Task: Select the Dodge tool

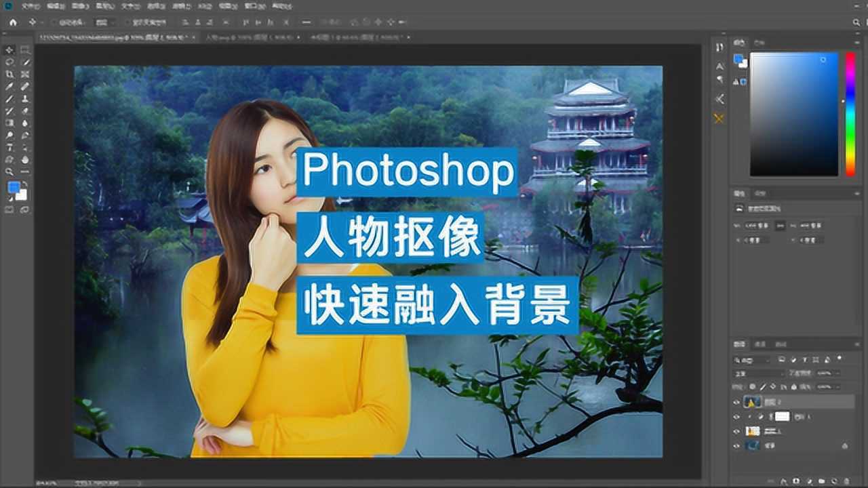Action: [9, 135]
